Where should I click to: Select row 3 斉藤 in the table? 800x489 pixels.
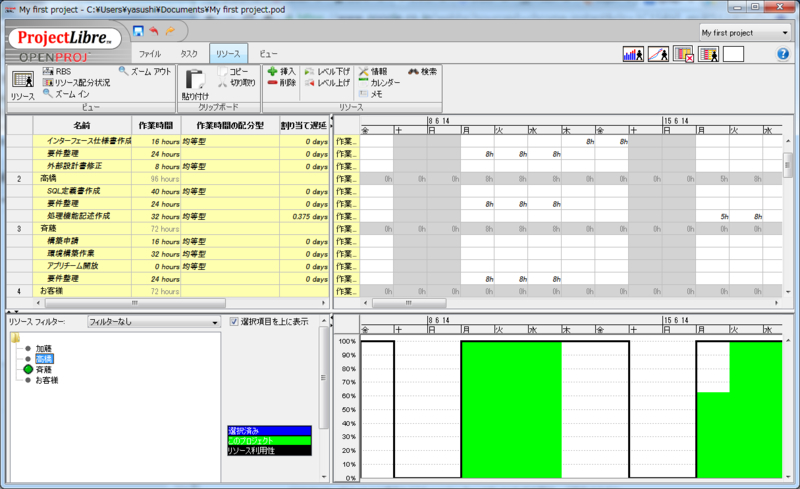click(168, 229)
